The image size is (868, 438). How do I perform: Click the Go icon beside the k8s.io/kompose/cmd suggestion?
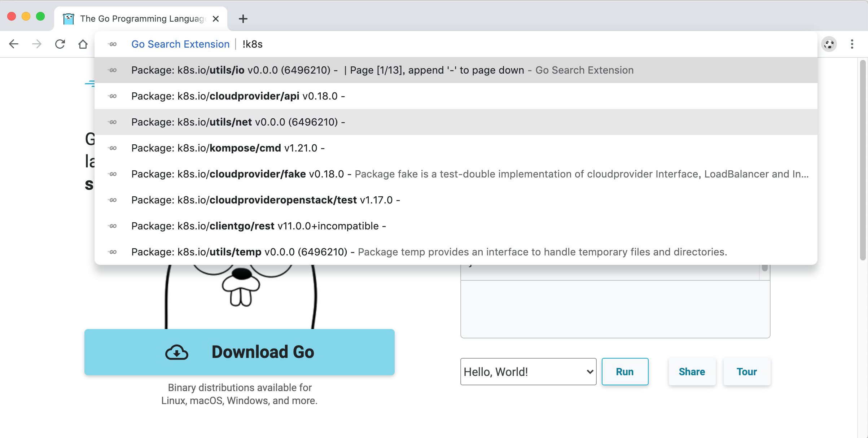coord(113,148)
